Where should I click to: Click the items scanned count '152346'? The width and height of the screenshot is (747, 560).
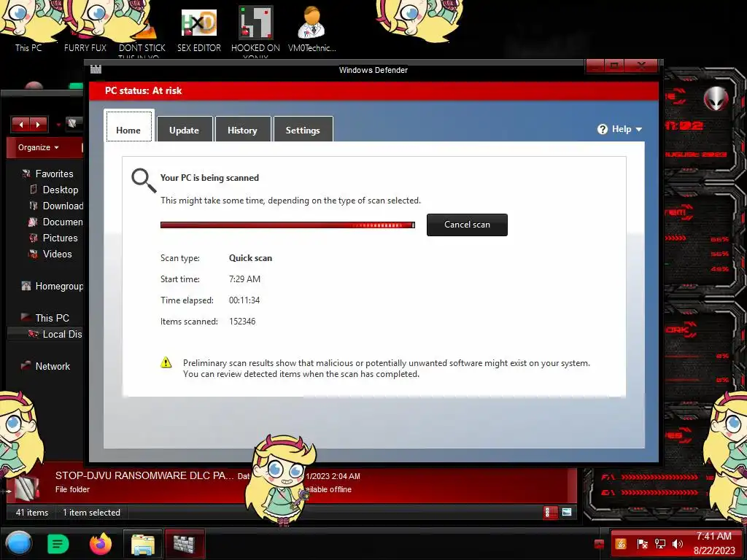[242, 322]
